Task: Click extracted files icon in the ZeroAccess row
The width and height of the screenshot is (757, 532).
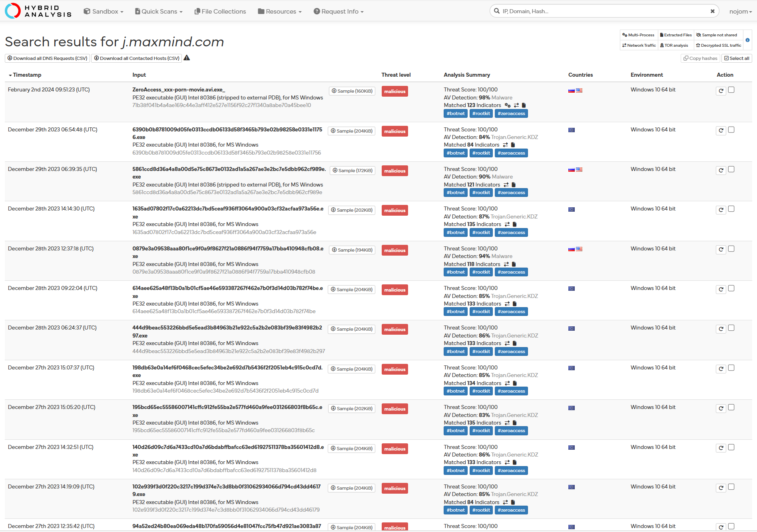Action: click(x=524, y=105)
